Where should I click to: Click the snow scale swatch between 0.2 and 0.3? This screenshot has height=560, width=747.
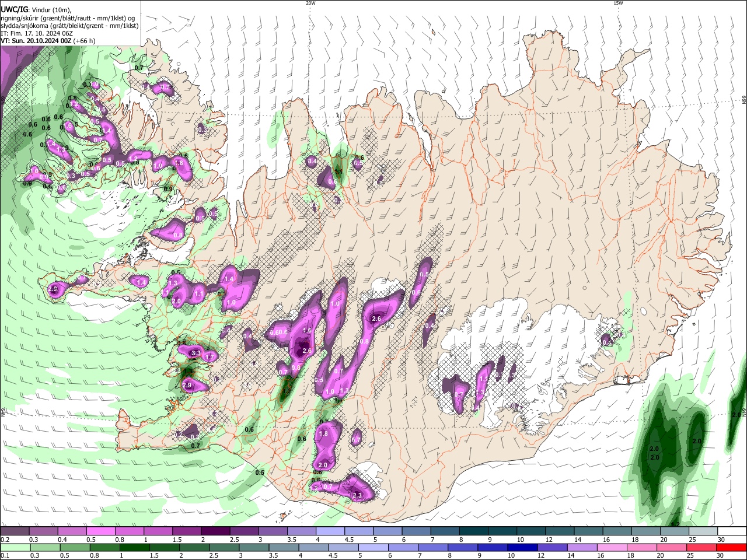pos(15,531)
